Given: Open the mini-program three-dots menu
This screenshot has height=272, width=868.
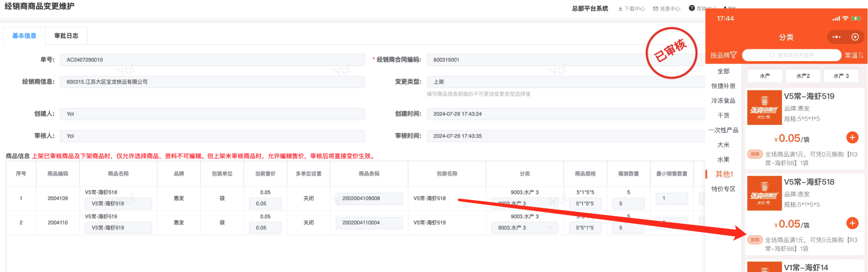Looking at the screenshot, I should [836, 37].
